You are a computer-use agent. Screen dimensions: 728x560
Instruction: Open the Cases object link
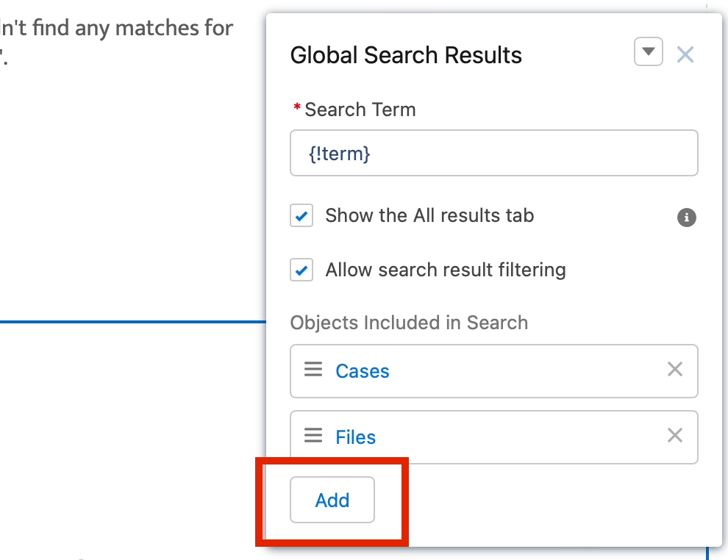(362, 370)
